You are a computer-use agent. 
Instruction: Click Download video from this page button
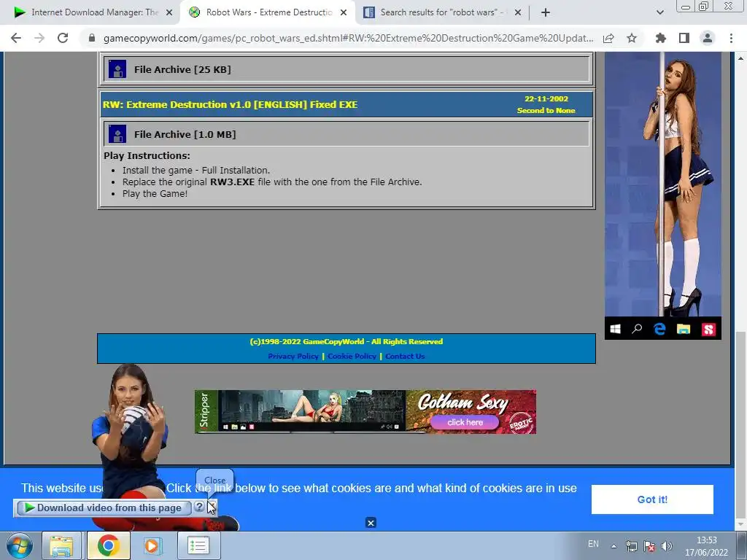tap(104, 508)
